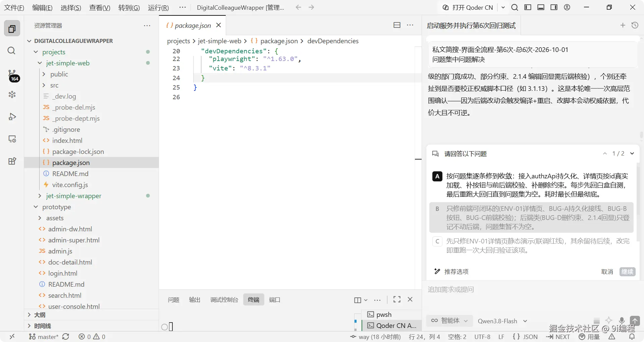Open terminal panel more actions

[x=377, y=300]
